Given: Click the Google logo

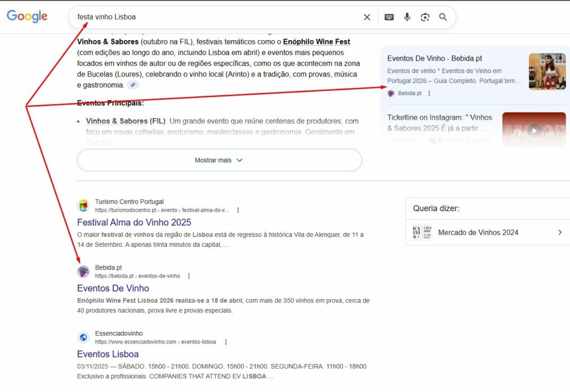Looking at the screenshot, I should pyautogui.click(x=27, y=16).
